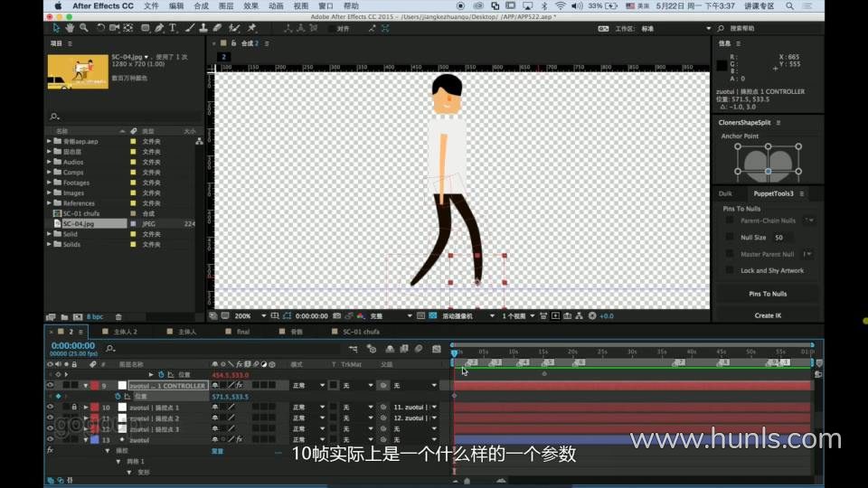This screenshot has width=868, height=488.
Task: Open the blend mode dropdown for layer 9
Action: (308, 385)
